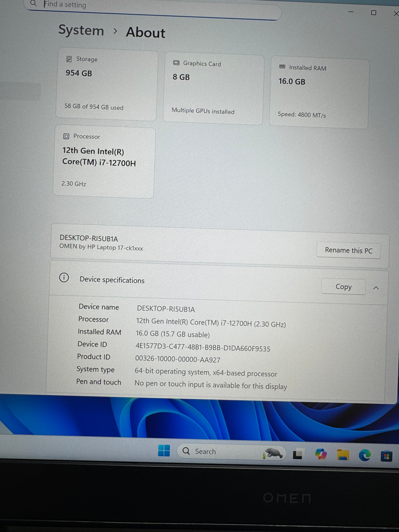Screen dimensions: 399x532
Task: Maximize the Settings window
Action: pyautogui.click(x=374, y=13)
